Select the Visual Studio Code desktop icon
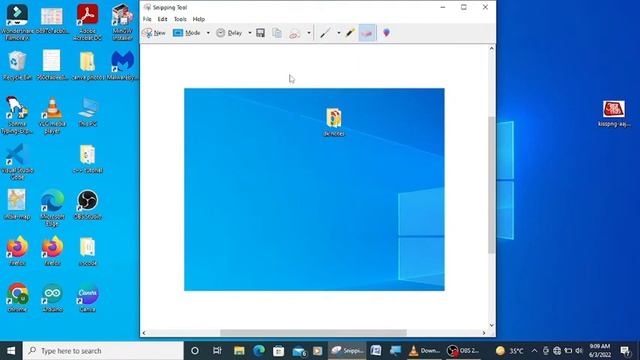640x360 pixels. tap(17, 162)
